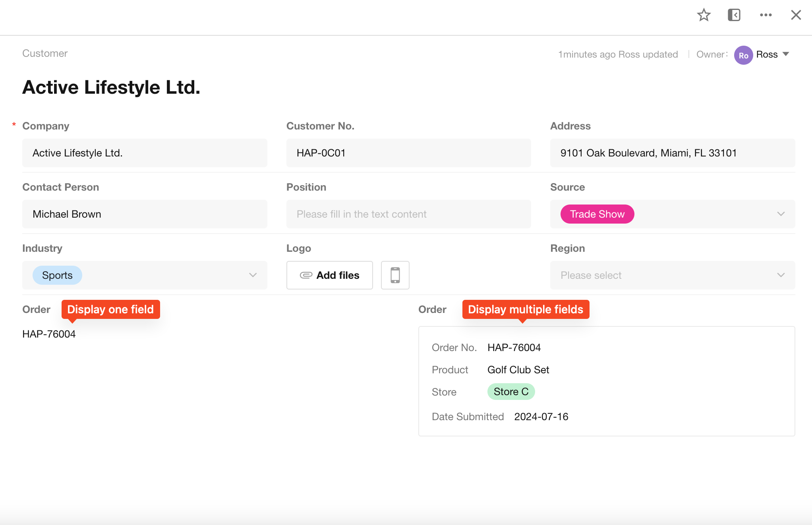Click the Sports industry tag
This screenshot has width=812, height=525.
(57, 275)
